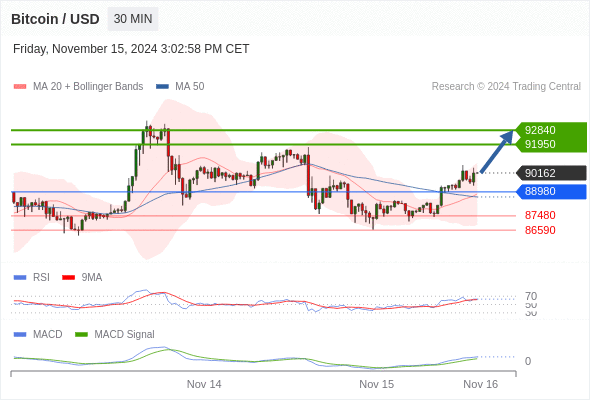Click the Nov 16 axis date
The height and width of the screenshot is (400, 590).
(481, 384)
